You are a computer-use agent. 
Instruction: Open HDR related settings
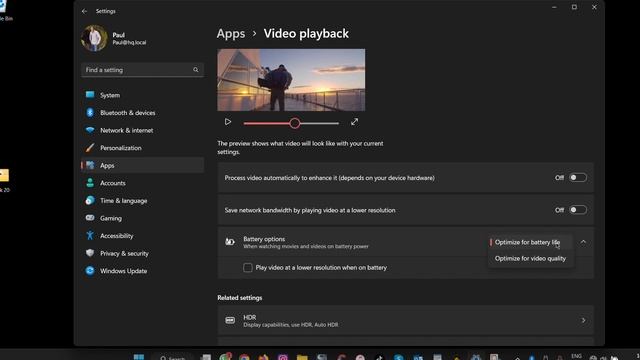coord(405,320)
